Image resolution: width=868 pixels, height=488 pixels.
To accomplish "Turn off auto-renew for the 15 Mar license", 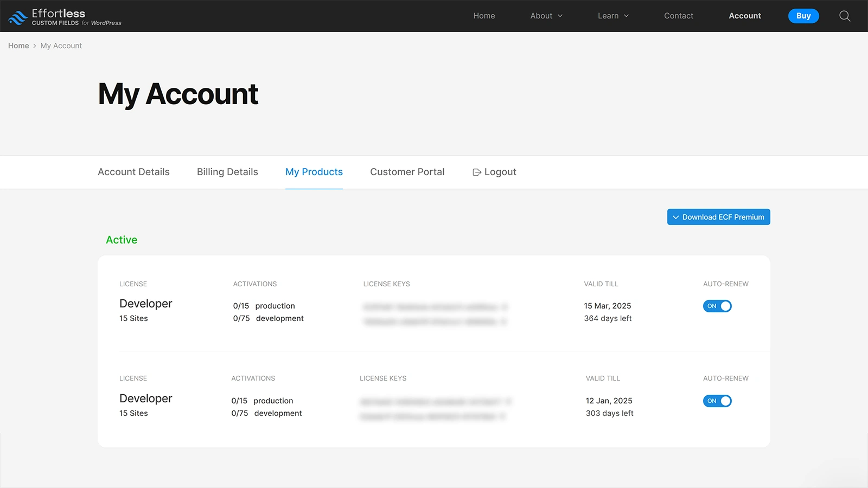I will (x=717, y=306).
